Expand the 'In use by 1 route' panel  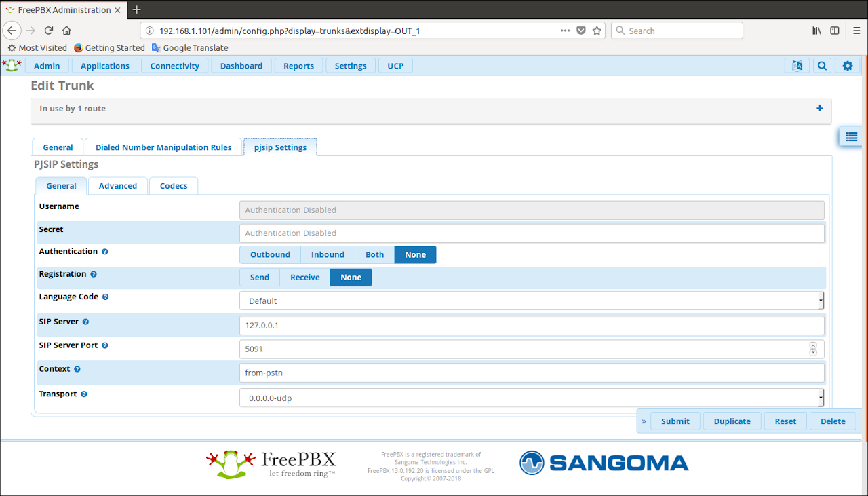(819, 109)
